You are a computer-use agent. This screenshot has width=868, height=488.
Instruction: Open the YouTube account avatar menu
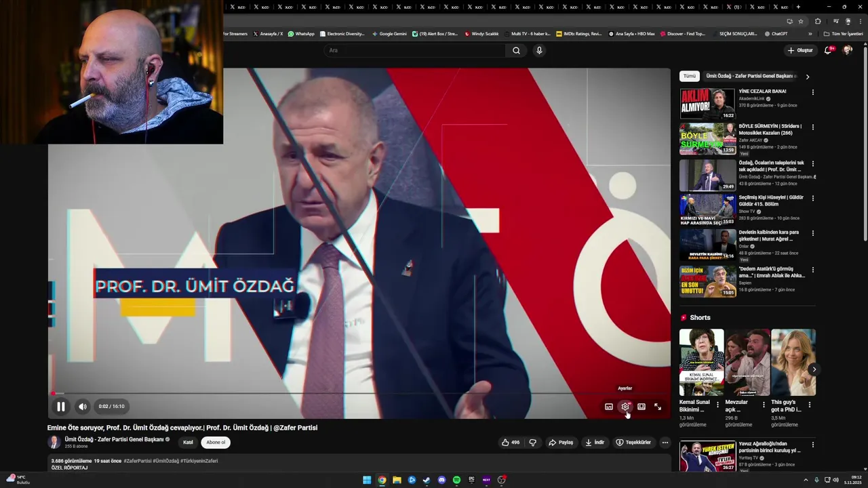(x=847, y=50)
